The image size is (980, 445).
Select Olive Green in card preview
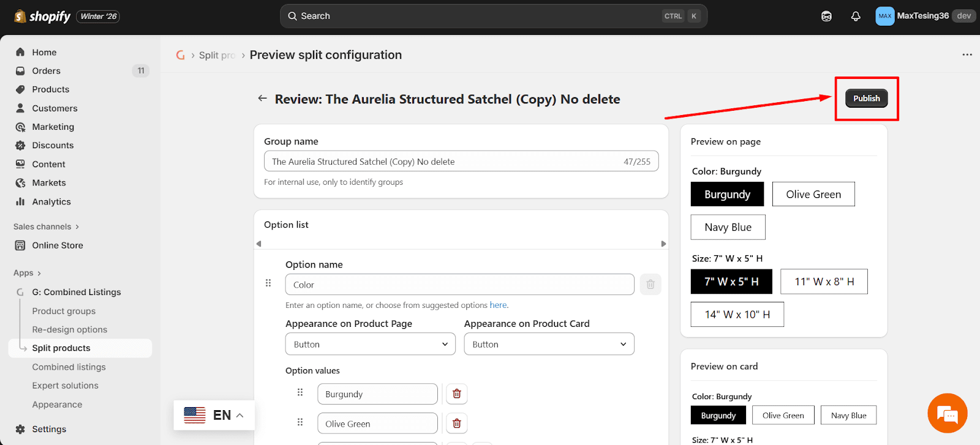(x=783, y=415)
